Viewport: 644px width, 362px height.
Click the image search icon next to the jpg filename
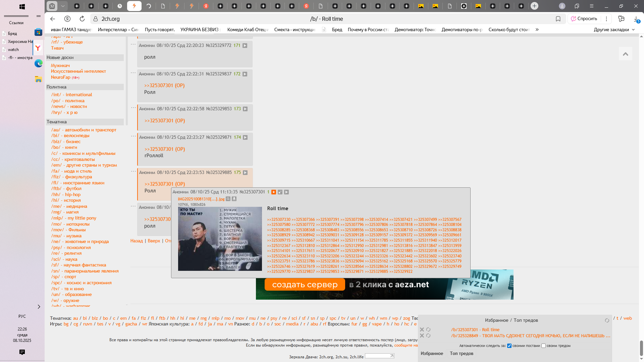pyautogui.click(x=228, y=199)
